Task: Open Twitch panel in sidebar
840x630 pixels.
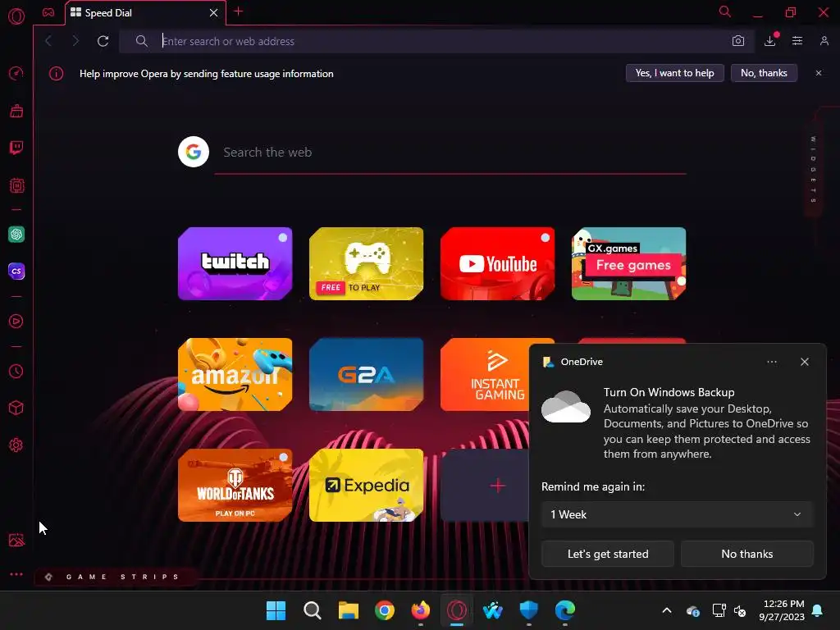Action: click(x=16, y=148)
